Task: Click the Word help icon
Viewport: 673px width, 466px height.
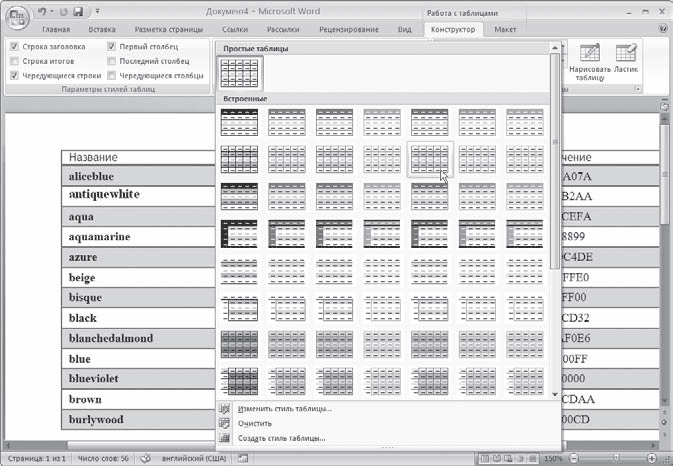Action: tap(664, 29)
